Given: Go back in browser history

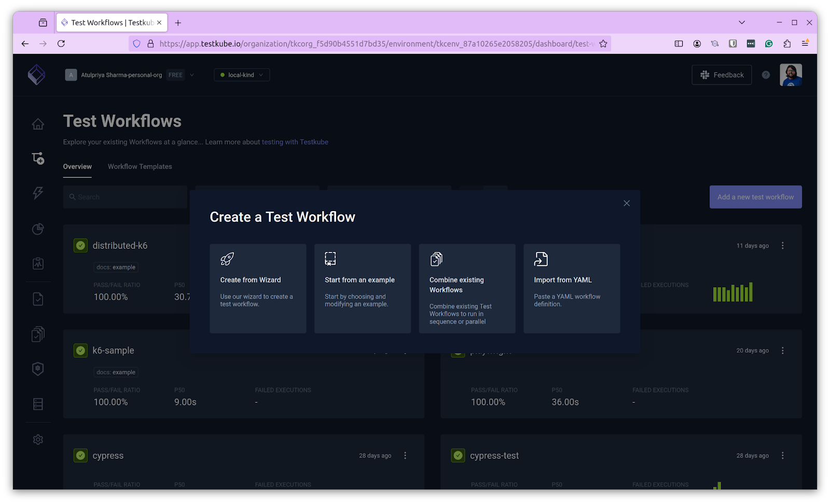Looking at the screenshot, I should click(x=25, y=44).
